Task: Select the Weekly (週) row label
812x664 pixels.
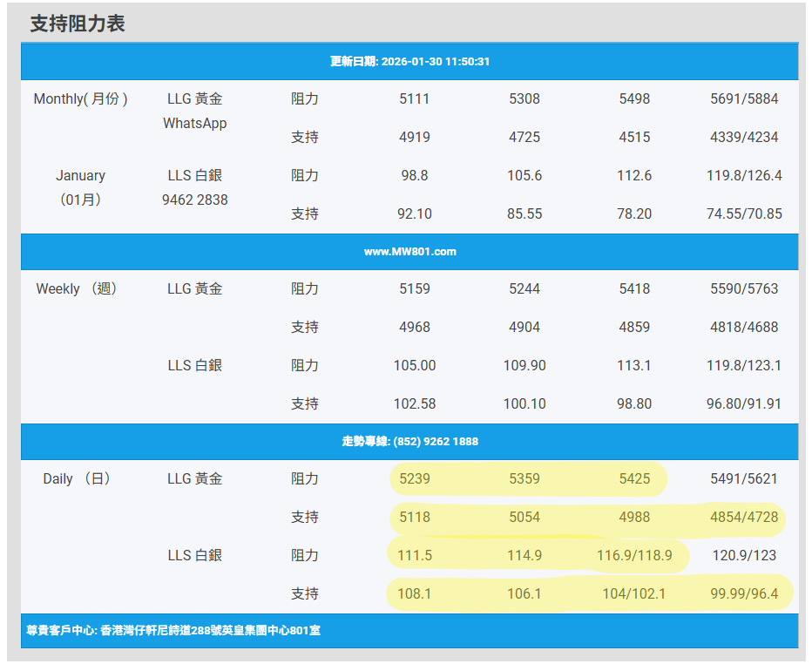Action: [77, 289]
